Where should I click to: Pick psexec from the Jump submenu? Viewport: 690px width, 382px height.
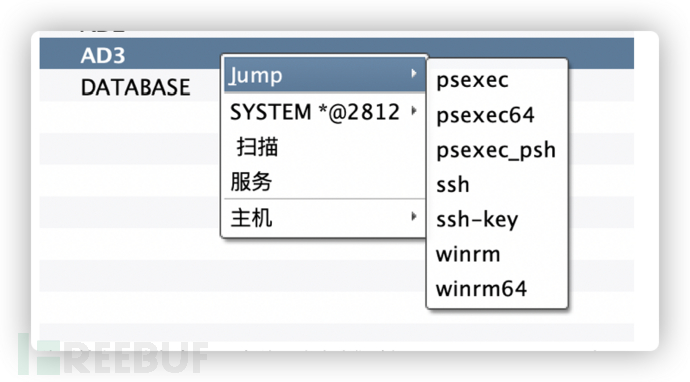coord(497,80)
